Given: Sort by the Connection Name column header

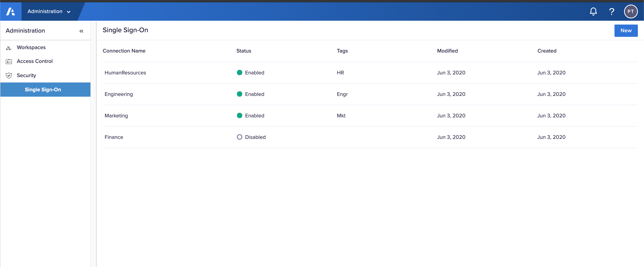Looking at the screenshot, I should coord(124,51).
